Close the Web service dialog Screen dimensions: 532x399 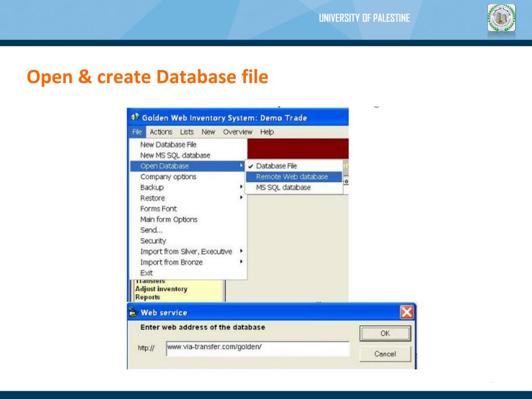click(x=407, y=312)
